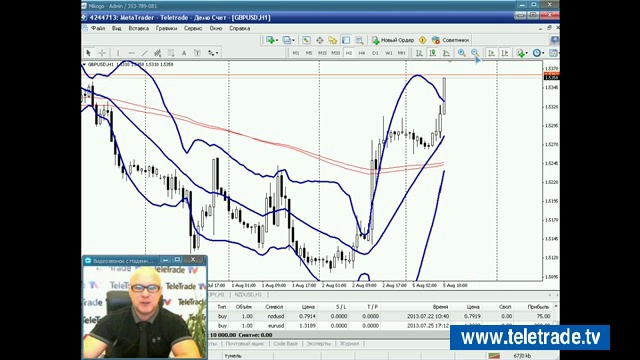Toggle the Market Watch window icon
Image resolution: width=640 pixels, height=360 pixels.
tap(306, 40)
